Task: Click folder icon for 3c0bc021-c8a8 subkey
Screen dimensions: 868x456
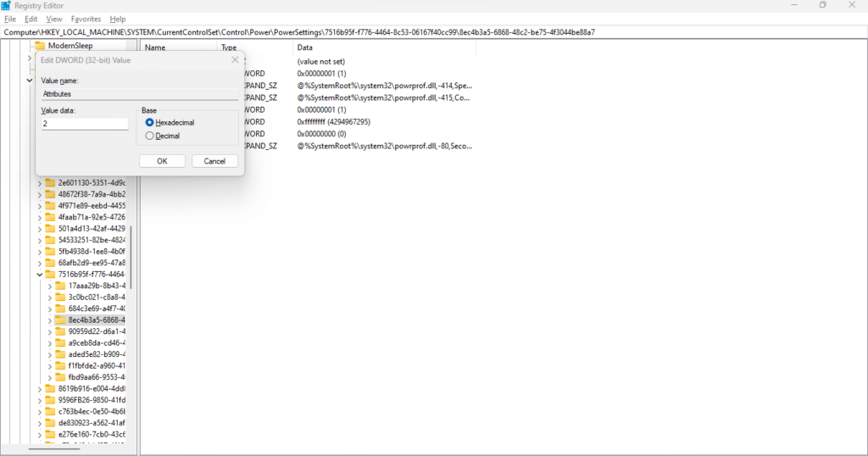Action: [60, 298]
